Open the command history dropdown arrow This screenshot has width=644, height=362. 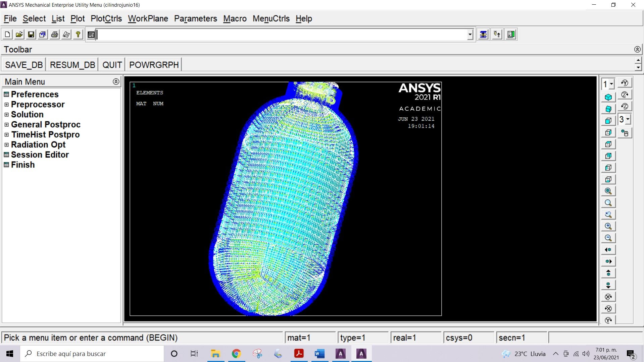coord(470,35)
